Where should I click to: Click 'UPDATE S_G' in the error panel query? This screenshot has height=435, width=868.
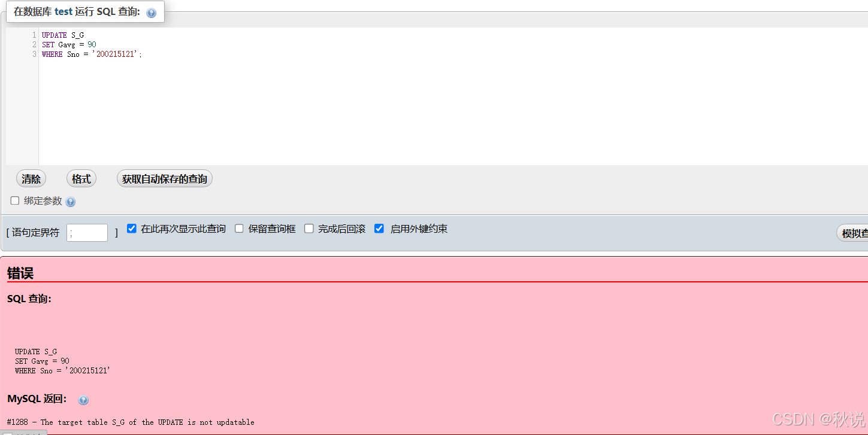click(36, 352)
